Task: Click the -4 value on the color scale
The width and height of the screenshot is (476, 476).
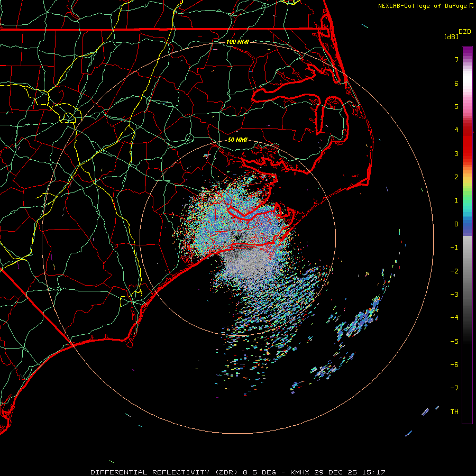Action: (454, 318)
